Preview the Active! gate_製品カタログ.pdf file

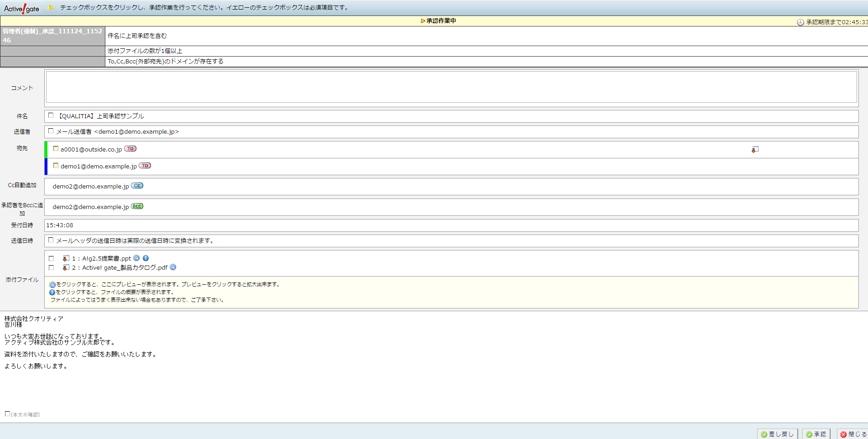point(173,267)
